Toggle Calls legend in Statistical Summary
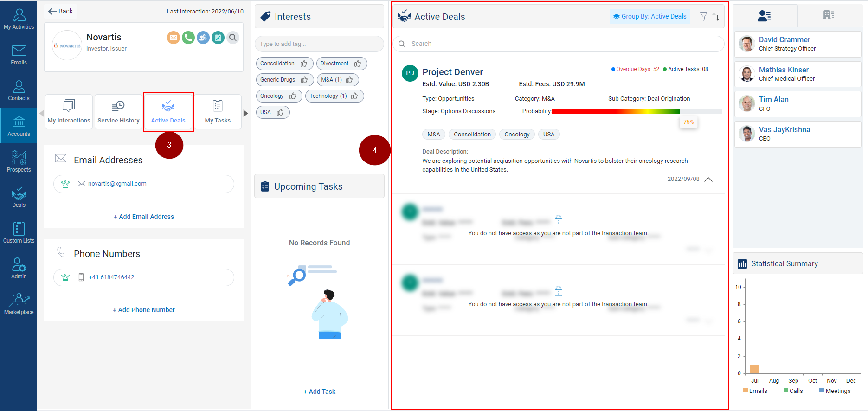 (x=793, y=391)
